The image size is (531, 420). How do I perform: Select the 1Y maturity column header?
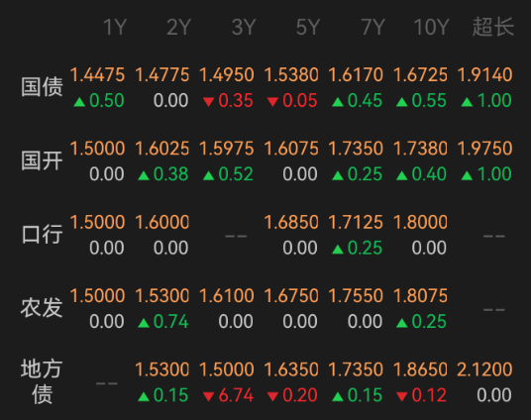point(115,27)
